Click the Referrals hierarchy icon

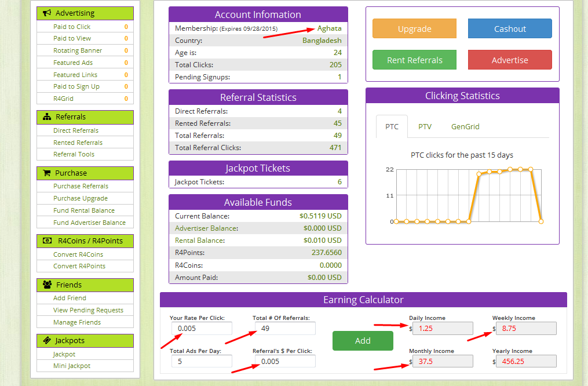tap(48, 117)
